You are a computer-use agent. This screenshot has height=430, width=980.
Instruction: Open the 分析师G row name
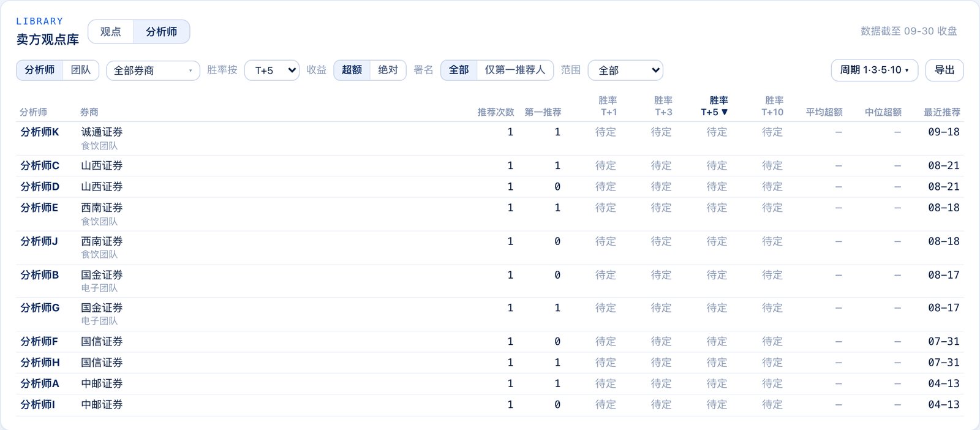coord(40,308)
